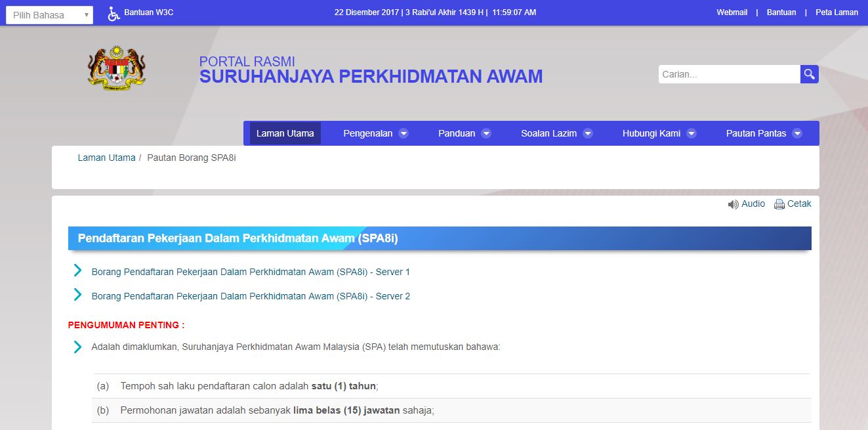This screenshot has width=868, height=430.
Task: Click the chevron icon beside Server 2 link
Action: point(77,295)
